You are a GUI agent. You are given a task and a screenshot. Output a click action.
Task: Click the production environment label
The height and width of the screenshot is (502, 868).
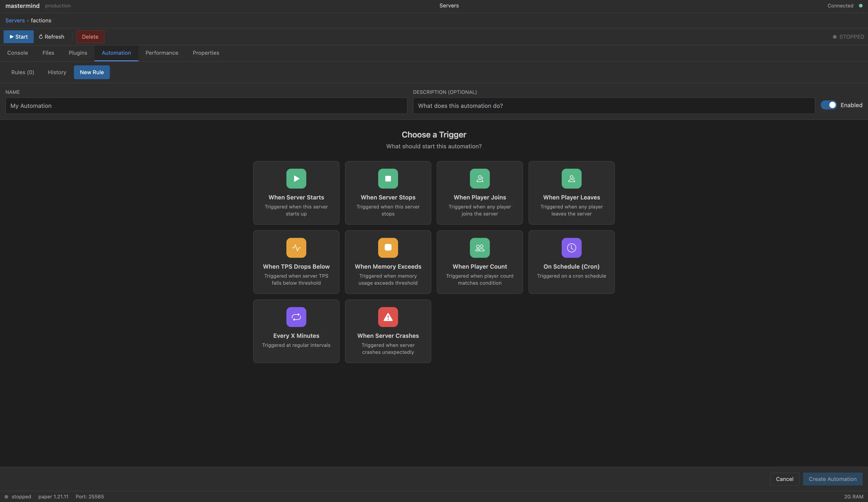pos(58,5)
